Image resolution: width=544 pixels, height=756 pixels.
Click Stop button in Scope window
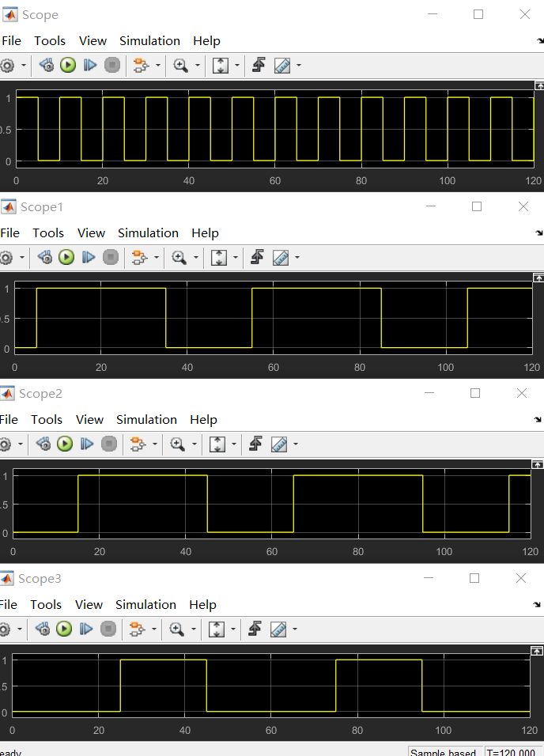point(112,65)
